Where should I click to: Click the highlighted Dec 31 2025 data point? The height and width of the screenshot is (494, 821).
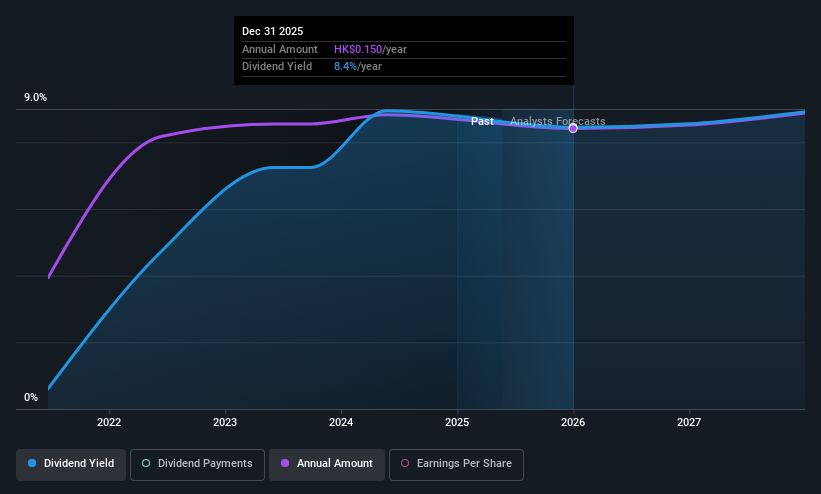(x=573, y=128)
